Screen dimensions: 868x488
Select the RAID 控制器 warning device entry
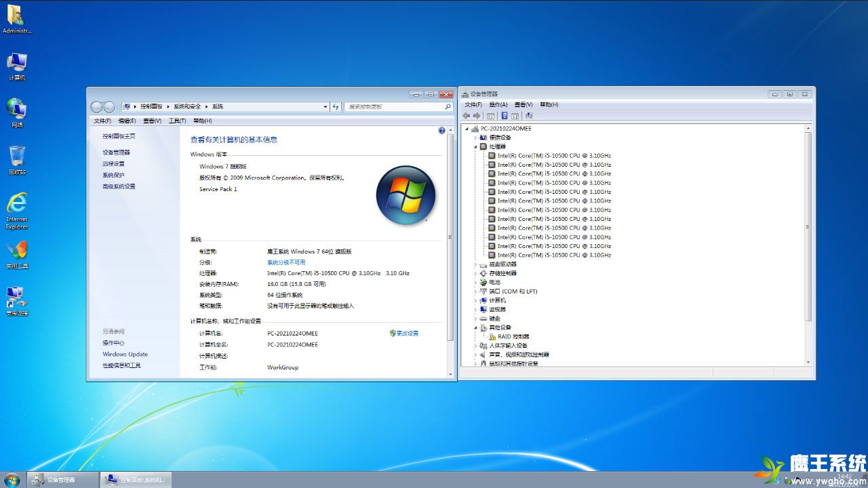coord(509,336)
